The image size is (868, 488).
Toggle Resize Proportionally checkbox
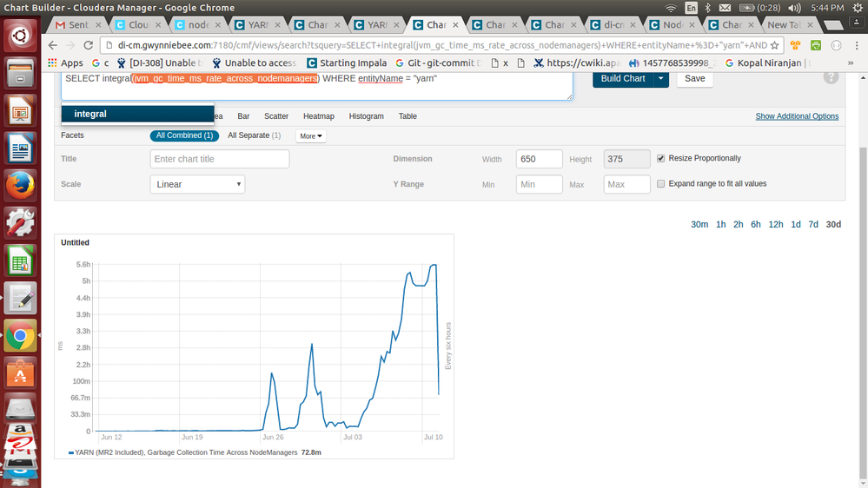click(660, 158)
